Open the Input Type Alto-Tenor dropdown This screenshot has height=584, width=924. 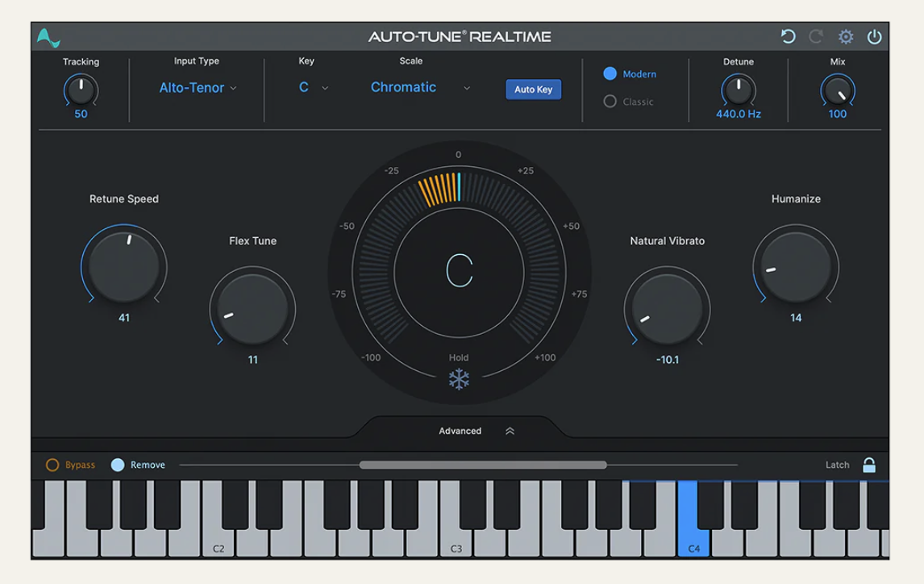click(x=198, y=88)
